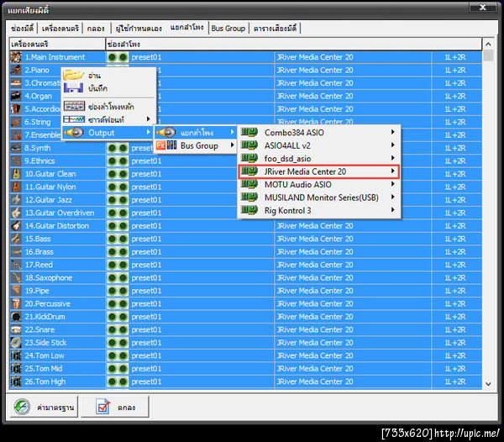Click the 22.Snare drum icon
Image resolution: width=504 pixels, height=442 pixels.
(16, 329)
